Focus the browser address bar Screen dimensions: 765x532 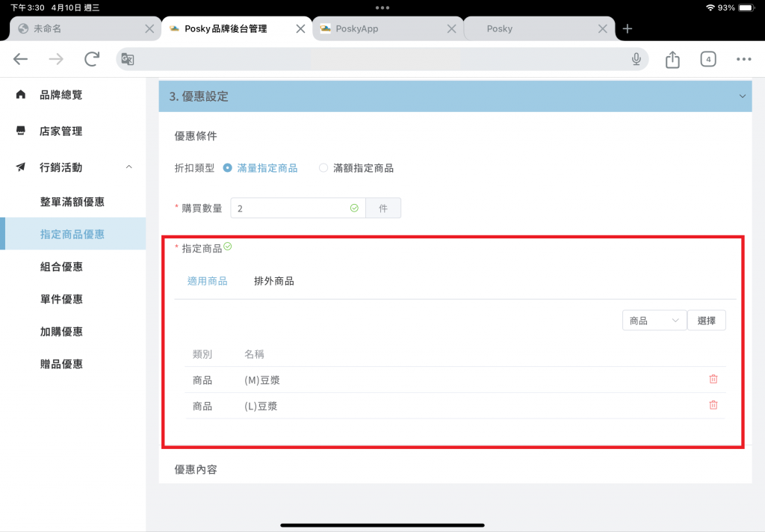pyautogui.click(x=382, y=59)
